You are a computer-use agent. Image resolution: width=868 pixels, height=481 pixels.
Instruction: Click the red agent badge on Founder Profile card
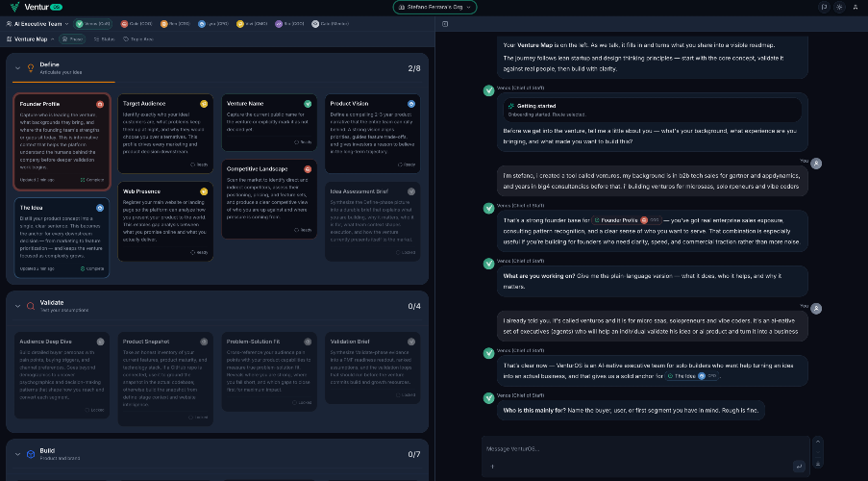tap(100, 104)
